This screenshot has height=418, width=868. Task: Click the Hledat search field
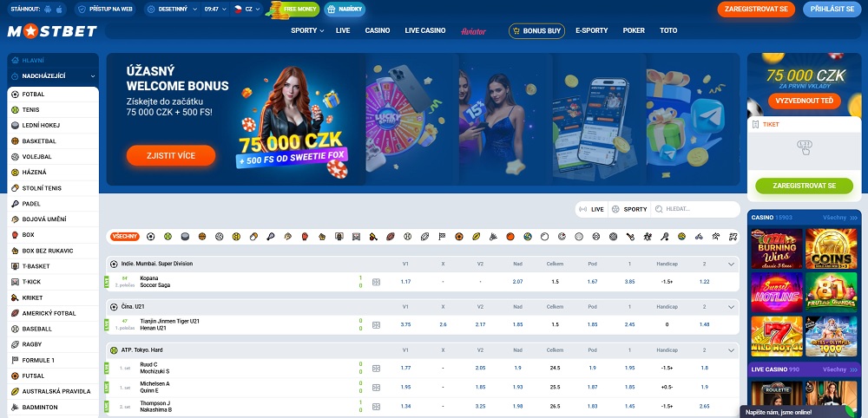point(699,209)
